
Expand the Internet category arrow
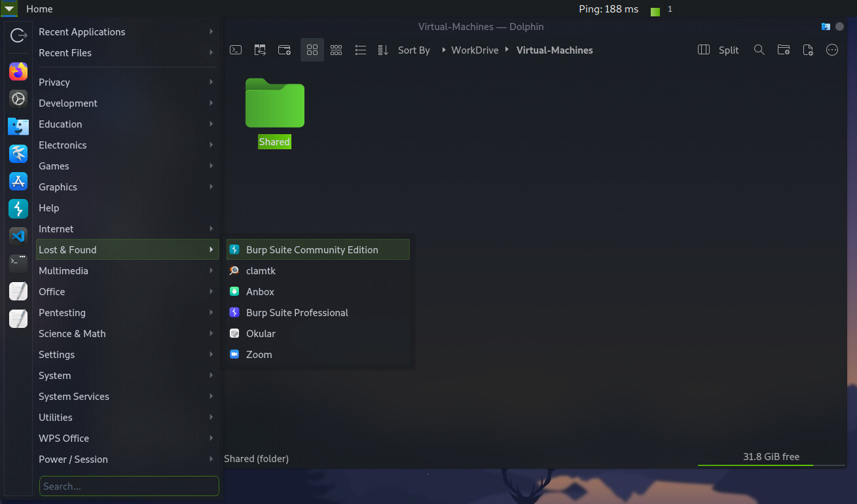click(x=211, y=228)
